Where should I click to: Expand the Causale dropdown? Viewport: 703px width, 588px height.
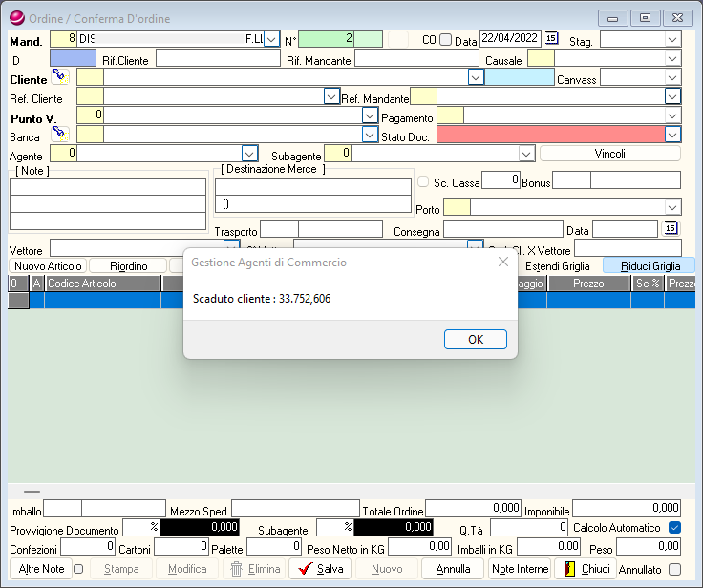coord(672,58)
